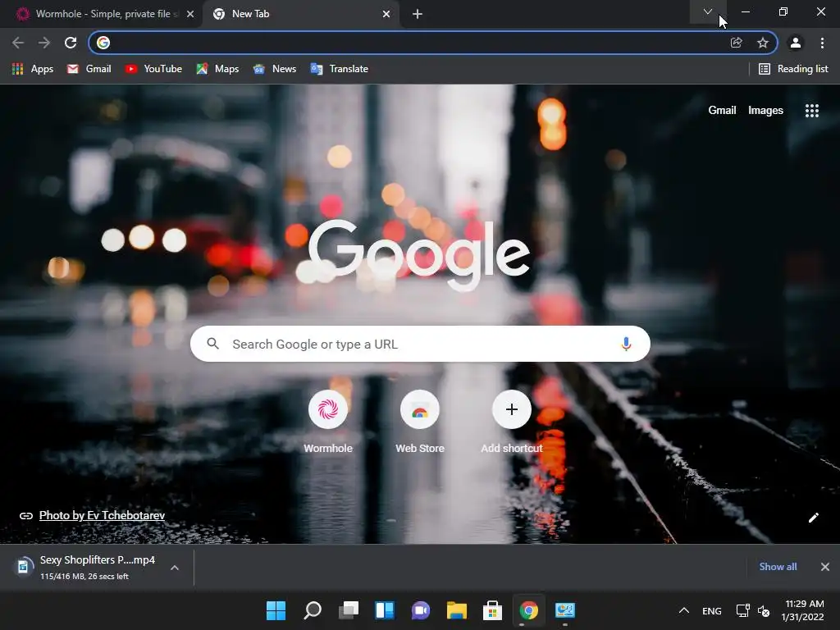Click the Add shortcut plus tile

click(512, 422)
